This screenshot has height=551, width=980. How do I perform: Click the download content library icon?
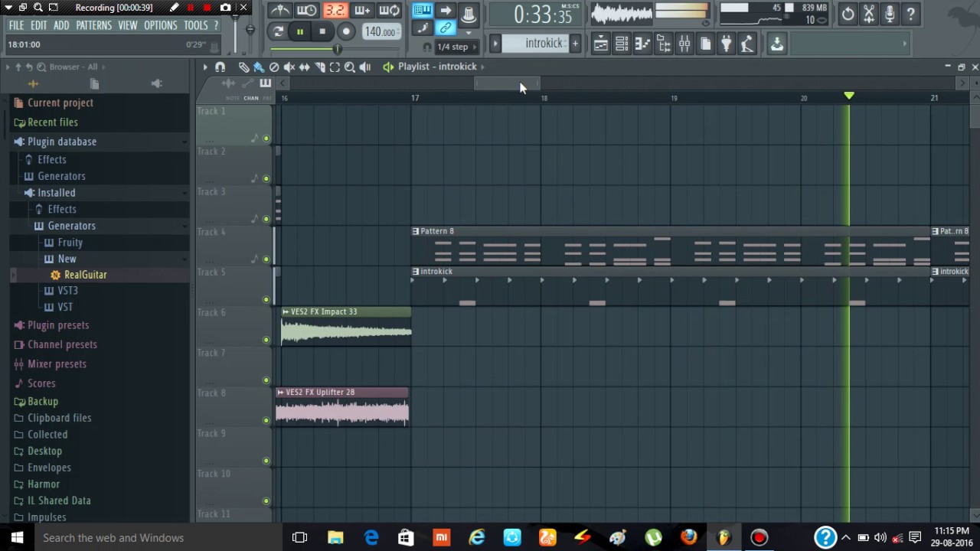pyautogui.click(x=776, y=44)
